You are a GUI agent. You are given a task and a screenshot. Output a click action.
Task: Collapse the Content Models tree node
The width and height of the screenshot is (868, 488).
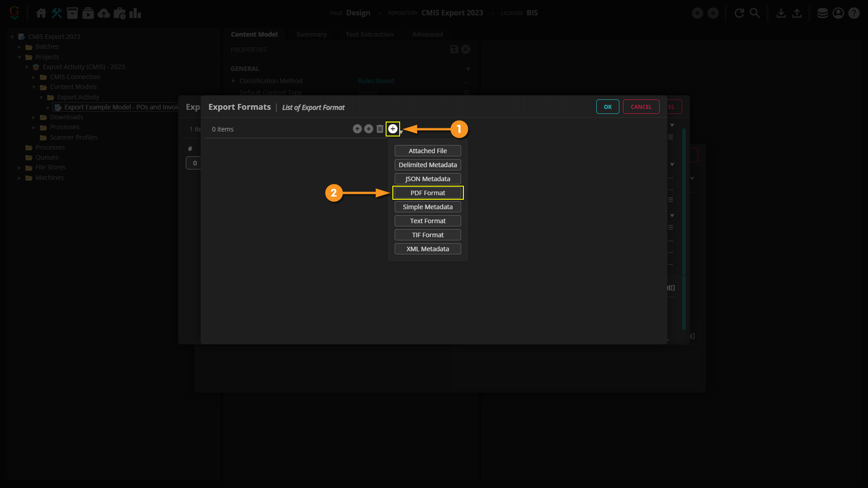[34, 87]
